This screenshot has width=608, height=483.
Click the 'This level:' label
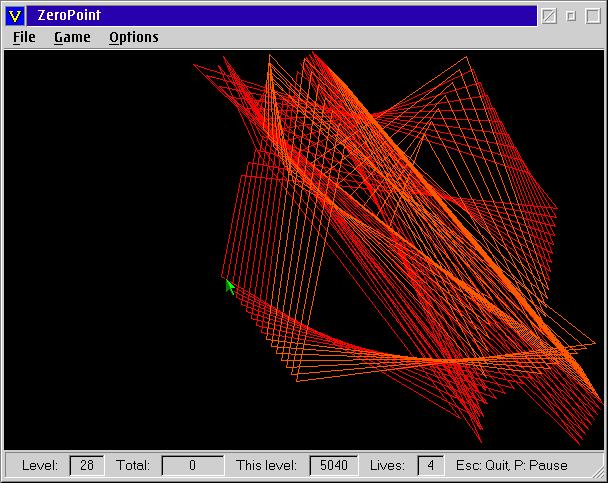pos(266,465)
